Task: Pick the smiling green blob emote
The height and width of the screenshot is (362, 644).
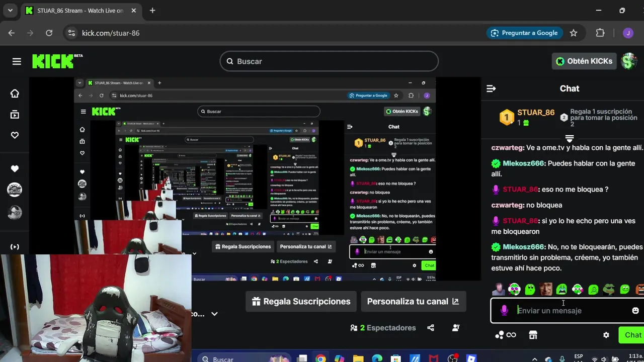Action: pyautogui.click(x=625, y=289)
